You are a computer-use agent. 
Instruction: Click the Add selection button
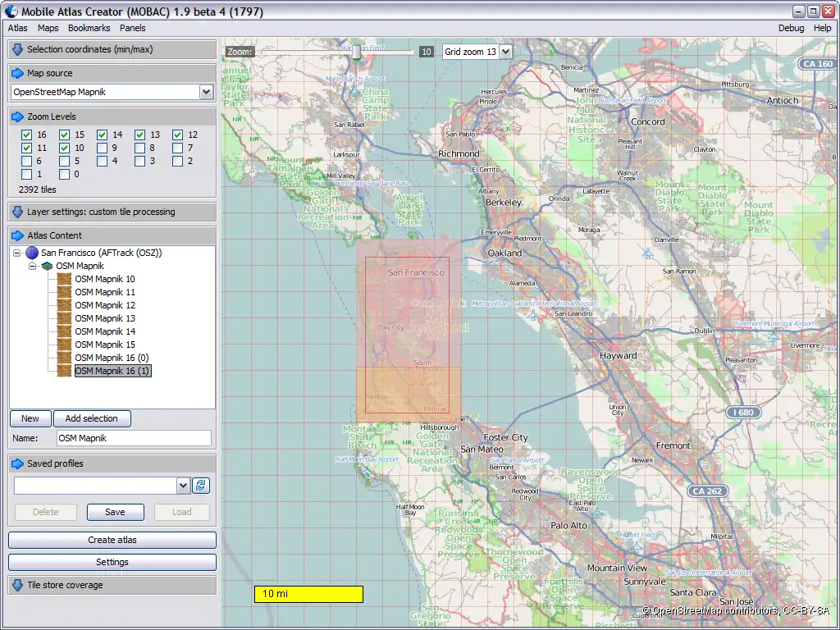click(91, 418)
